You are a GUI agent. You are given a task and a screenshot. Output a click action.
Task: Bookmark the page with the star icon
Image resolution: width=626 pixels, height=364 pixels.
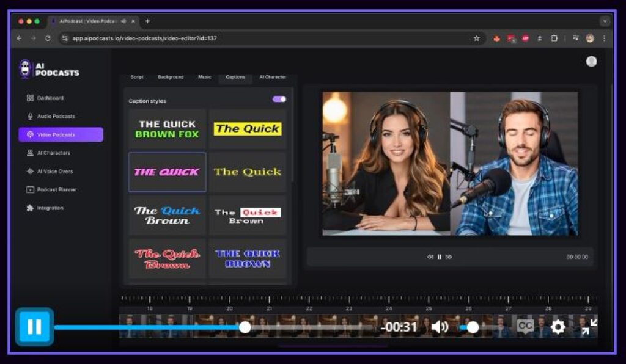click(x=476, y=38)
